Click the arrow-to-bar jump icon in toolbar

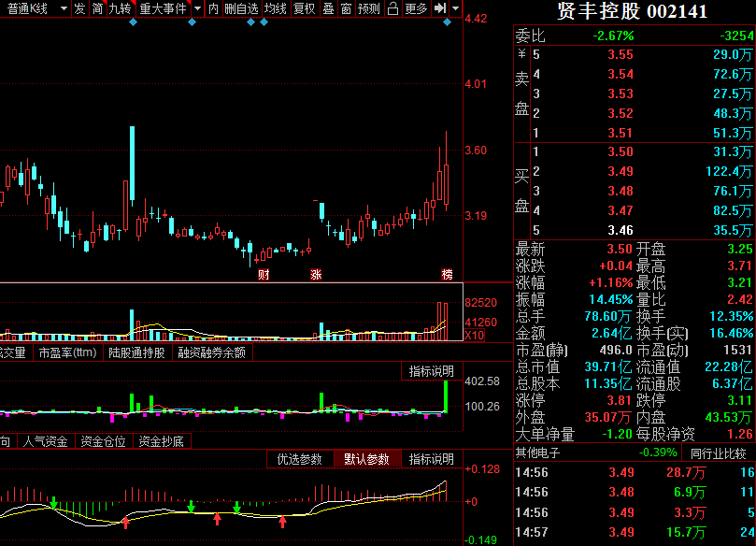(439, 8)
